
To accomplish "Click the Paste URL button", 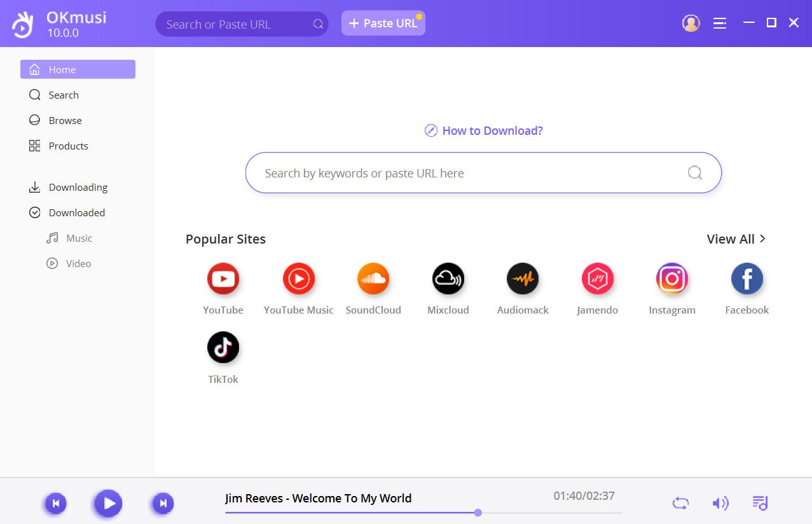I will (x=383, y=23).
